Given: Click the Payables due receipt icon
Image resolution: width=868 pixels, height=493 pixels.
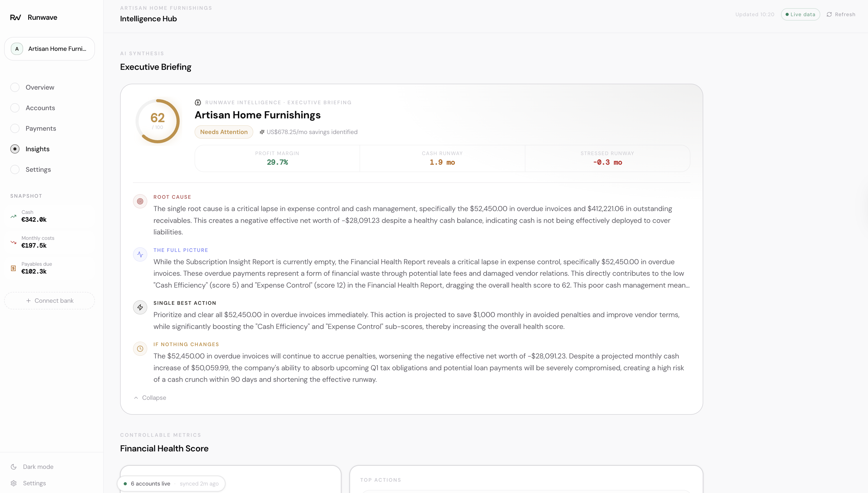Looking at the screenshot, I should coord(13,268).
